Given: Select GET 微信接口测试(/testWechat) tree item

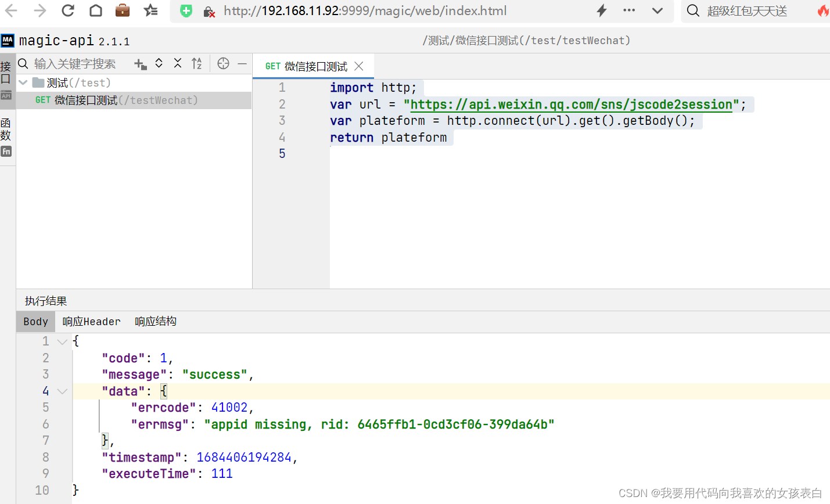Looking at the screenshot, I should pyautogui.click(x=134, y=100).
